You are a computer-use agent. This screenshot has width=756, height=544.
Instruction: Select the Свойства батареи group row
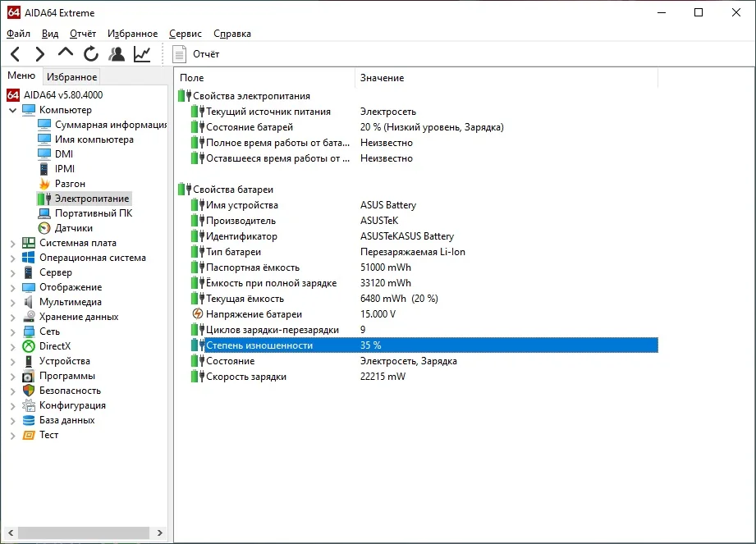pyautogui.click(x=418, y=190)
